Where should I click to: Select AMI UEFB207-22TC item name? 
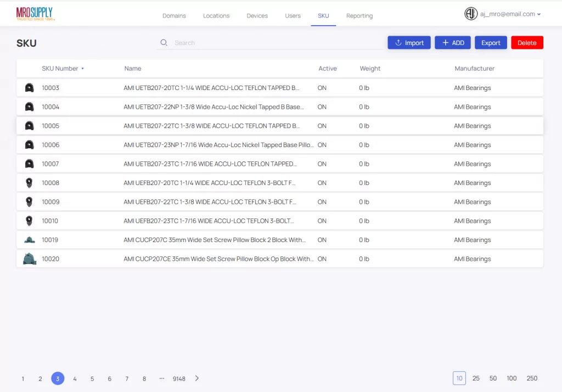click(210, 202)
